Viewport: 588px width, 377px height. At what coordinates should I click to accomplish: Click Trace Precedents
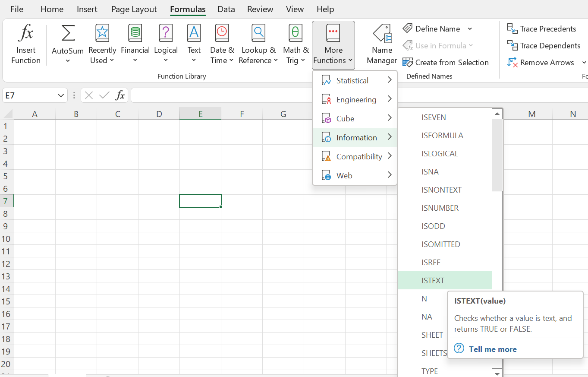point(542,29)
